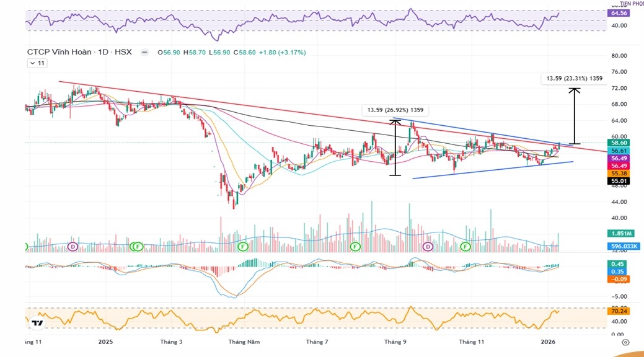The image size is (644, 357).
Task: Click the purple D dividend marker near 2025
Action: [73, 247]
